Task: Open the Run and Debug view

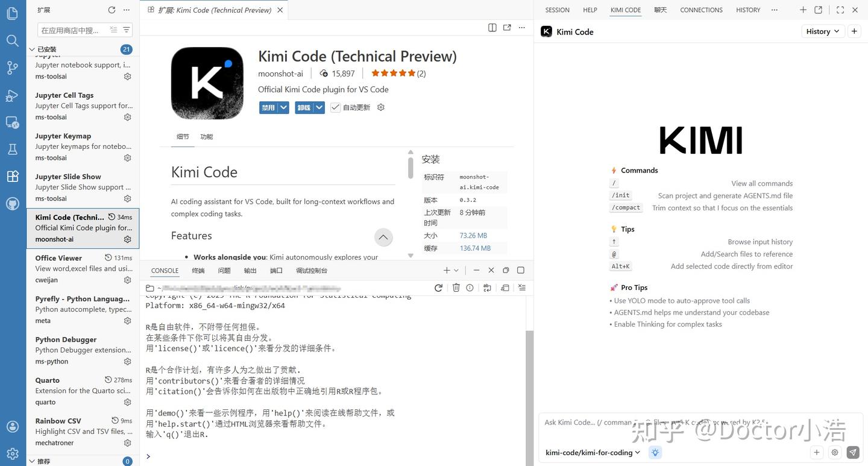Action: [x=12, y=95]
